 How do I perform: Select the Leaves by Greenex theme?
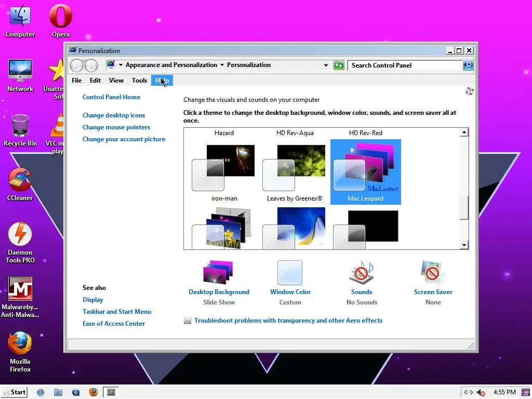(x=295, y=172)
